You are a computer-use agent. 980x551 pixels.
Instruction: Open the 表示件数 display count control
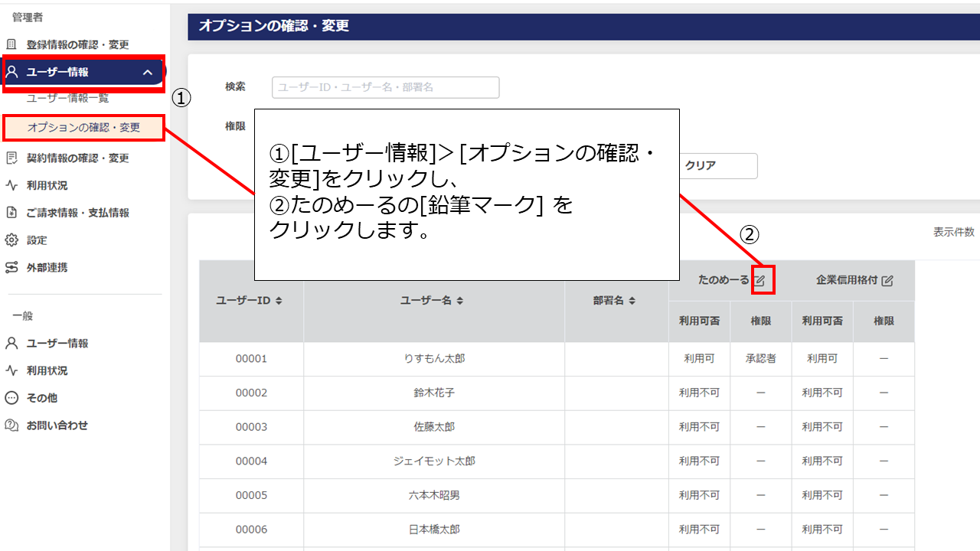coord(954,232)
